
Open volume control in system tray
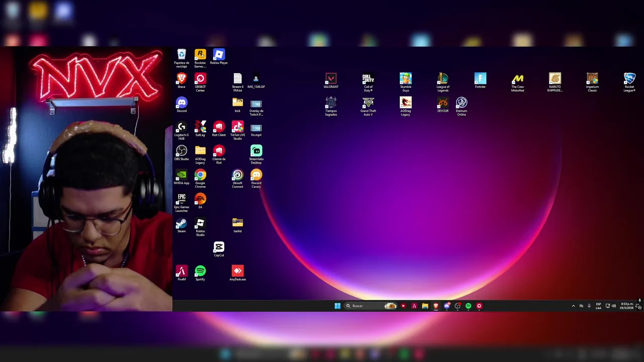pos(614,306)
